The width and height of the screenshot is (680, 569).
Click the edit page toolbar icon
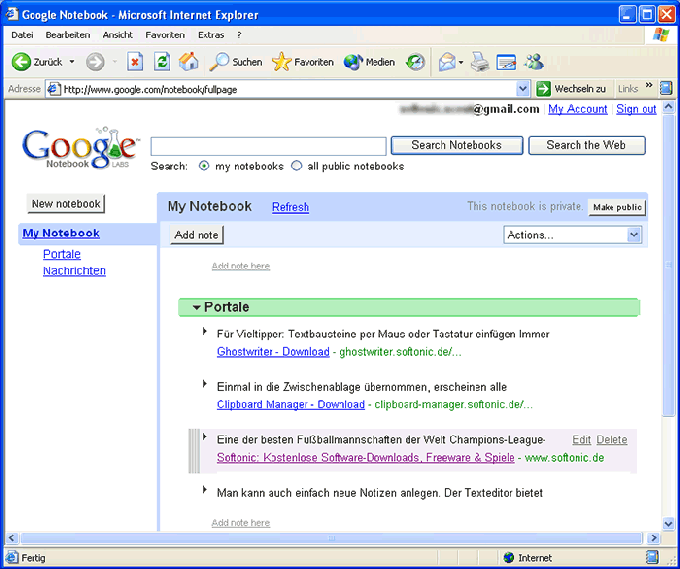pos(506,62)
